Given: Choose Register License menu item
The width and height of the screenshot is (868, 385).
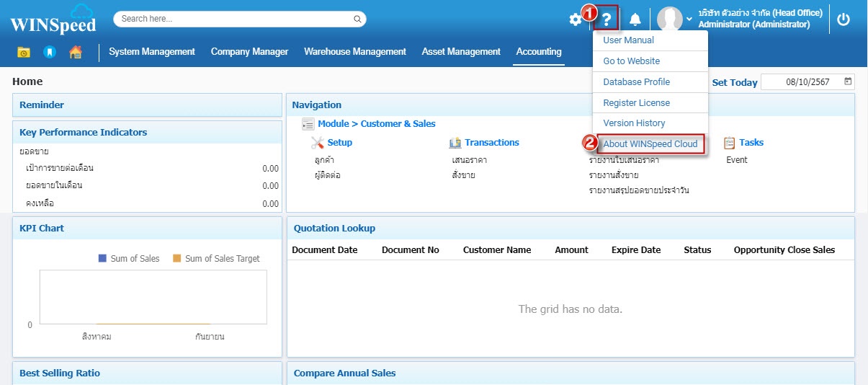Looking at the screenshot, I should pos(650,103).
